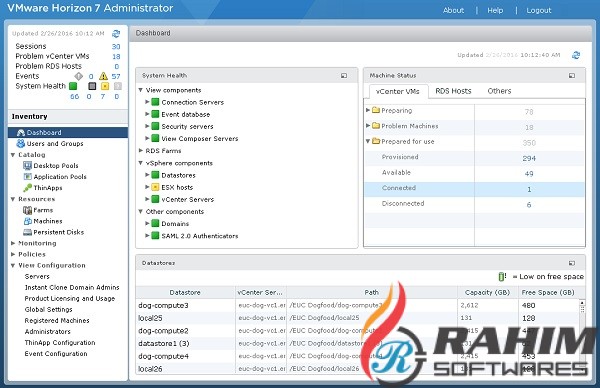Screen dimensions: 600x388
Task: Click the Datastores table scrollbar up arrow
Action: (x=582, y=303)
